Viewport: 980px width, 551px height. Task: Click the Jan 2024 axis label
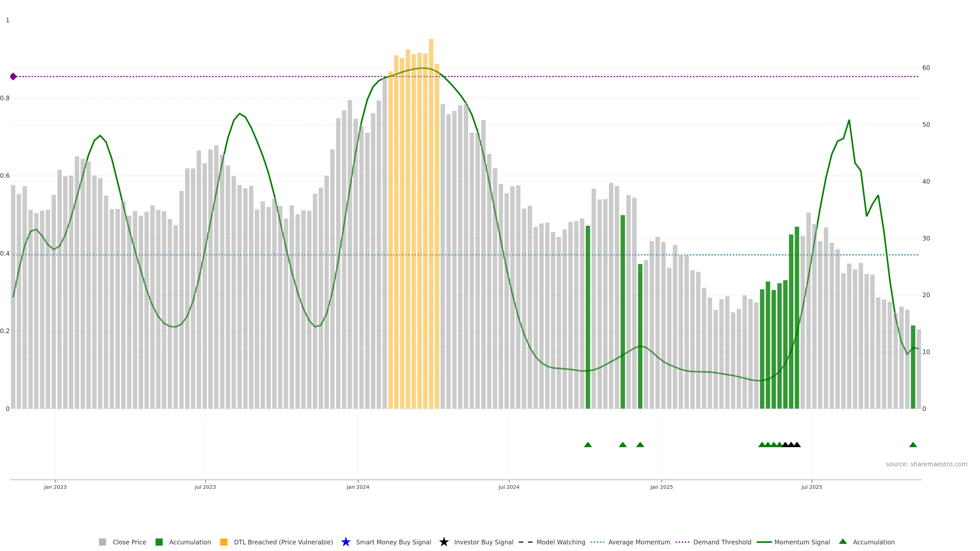[x=358, y=487]
